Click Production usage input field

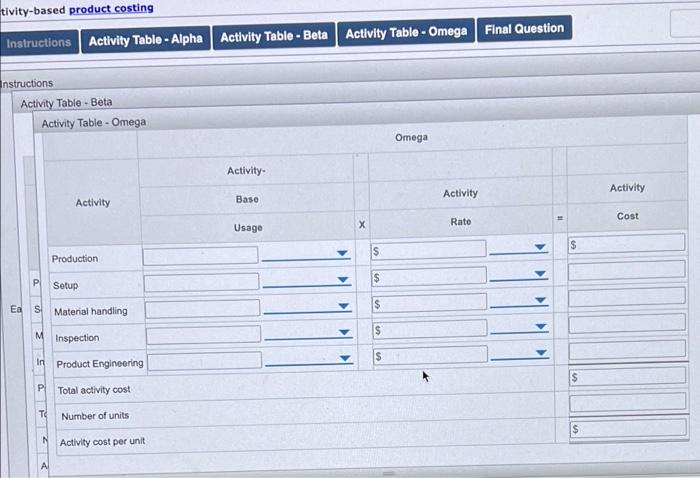pos(200,255)
